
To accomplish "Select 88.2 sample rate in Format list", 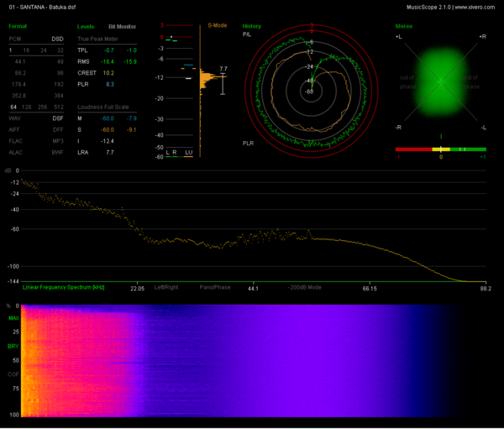I will [x=20, y=73].
